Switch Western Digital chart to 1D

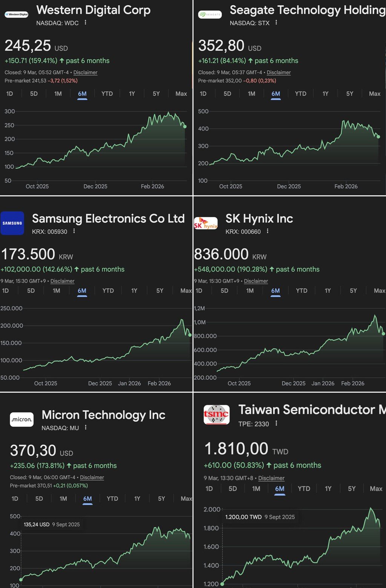coord(10,94)
